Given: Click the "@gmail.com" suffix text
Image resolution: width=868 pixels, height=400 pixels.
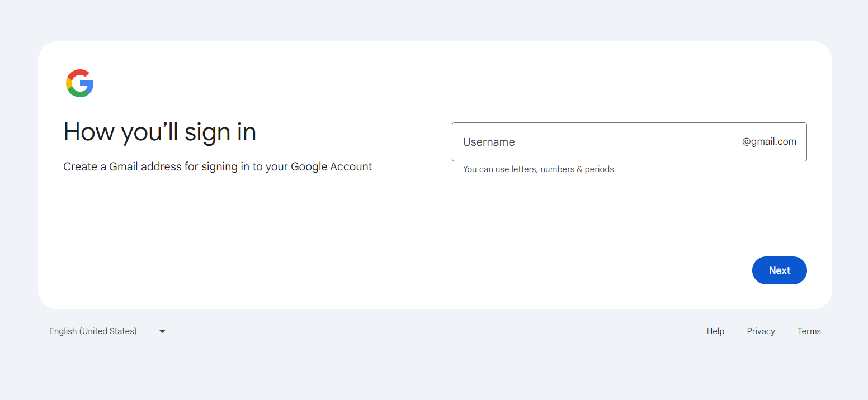Looking at the screenshot, I should tap(769, 142).
